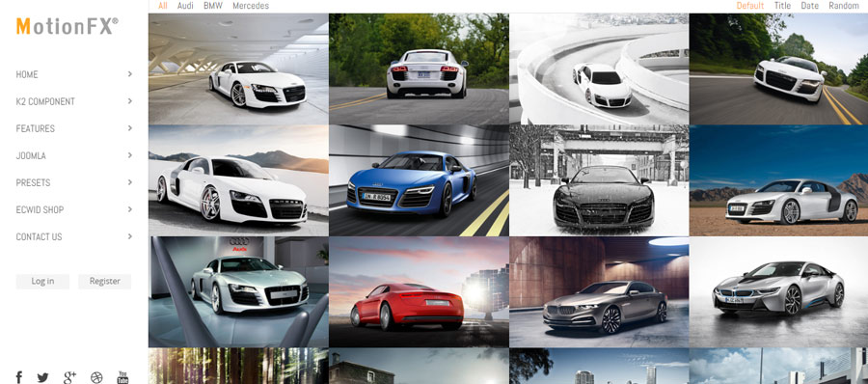Open the YouTube social icon
868x384 pixels.
click(122, 378)
